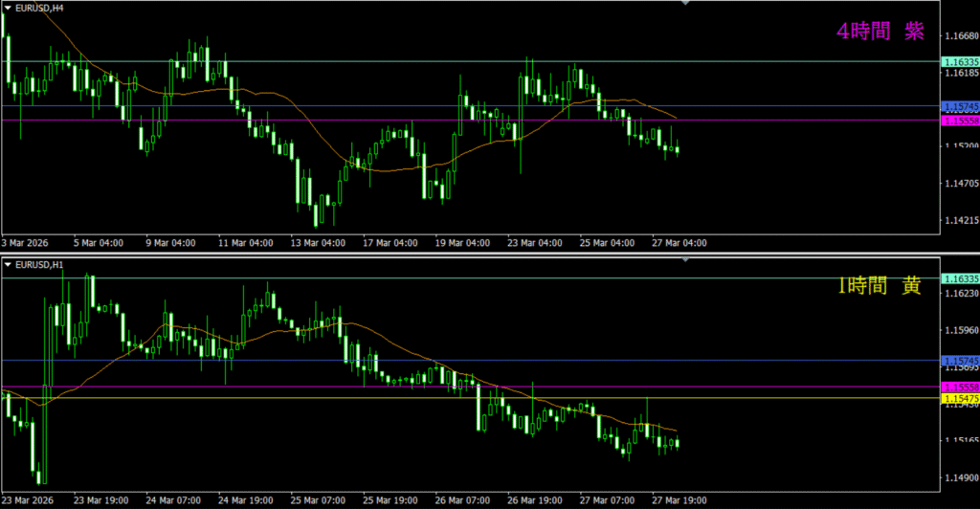
Task: Click the last candlestick in the H4 chart
Action: tap(678, 149)
